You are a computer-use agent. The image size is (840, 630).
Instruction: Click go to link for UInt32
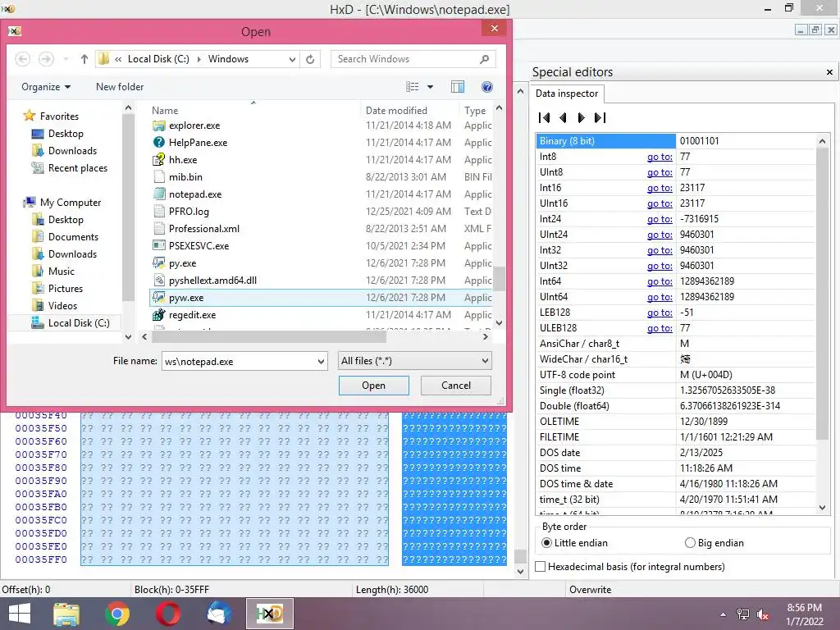pyautogui.click(x=660, y=266)
